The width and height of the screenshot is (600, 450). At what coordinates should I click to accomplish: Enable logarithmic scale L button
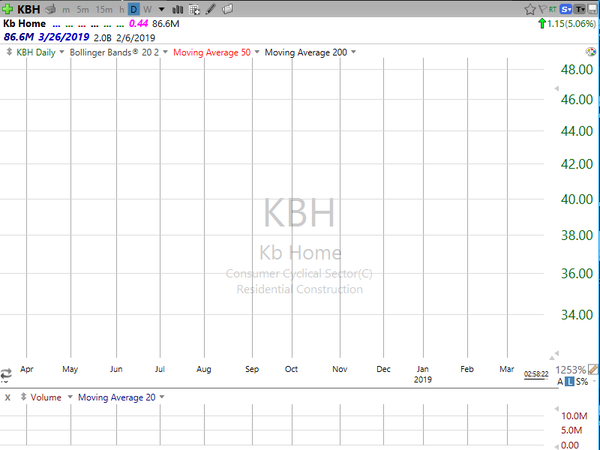569,382
